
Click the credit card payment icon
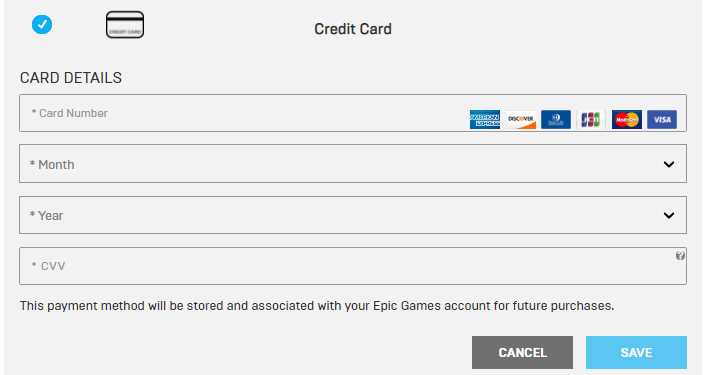click(125, 25)
